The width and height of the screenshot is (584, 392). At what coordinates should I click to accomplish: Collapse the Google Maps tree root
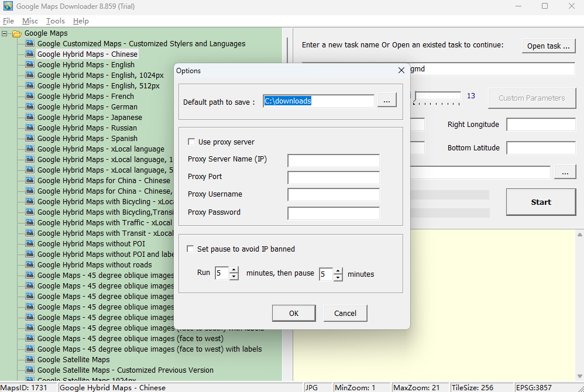[x=4, y=33]
